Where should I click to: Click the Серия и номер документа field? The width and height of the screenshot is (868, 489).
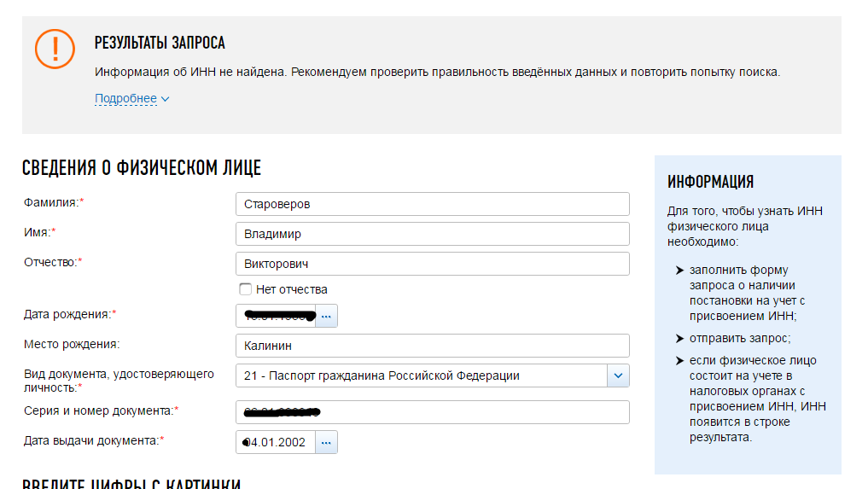coord(432,412)
